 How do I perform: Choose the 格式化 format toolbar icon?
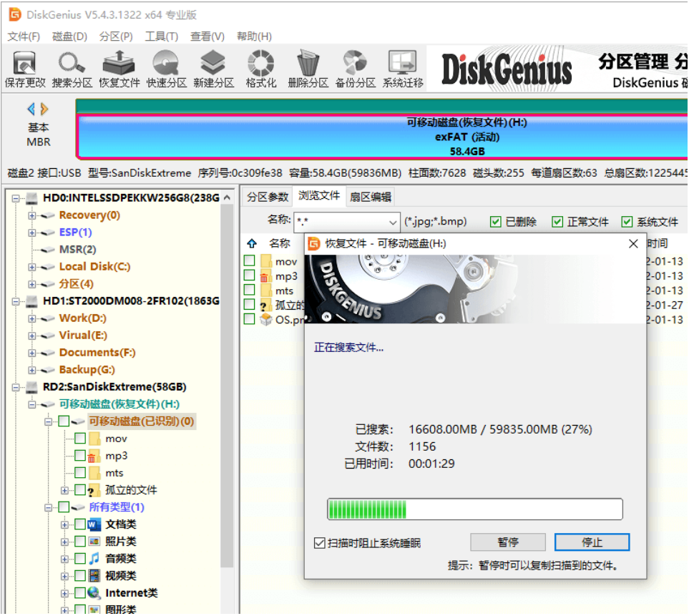pos(261,69)
